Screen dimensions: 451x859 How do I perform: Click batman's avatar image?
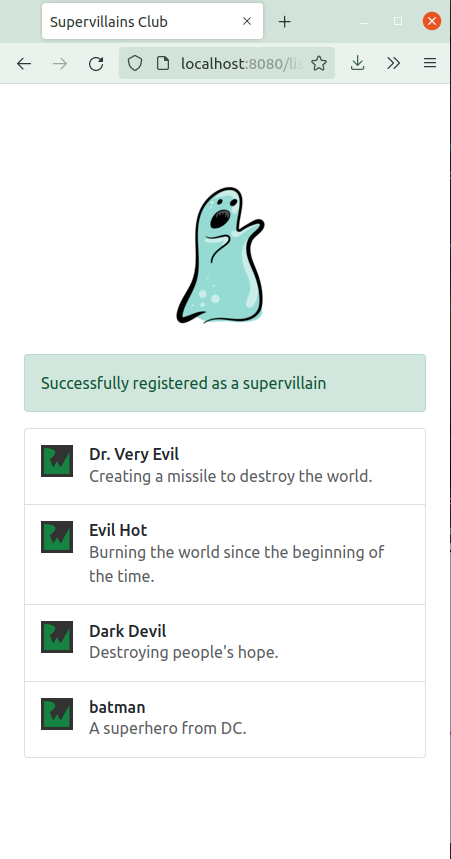click(x=57, y=714)
